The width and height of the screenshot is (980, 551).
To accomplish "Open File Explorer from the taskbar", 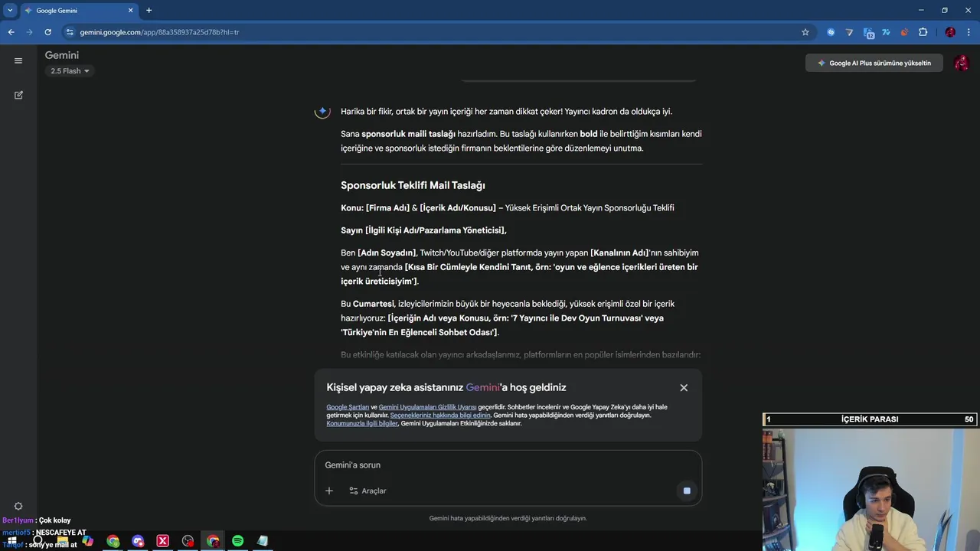I will coord(63,541).
